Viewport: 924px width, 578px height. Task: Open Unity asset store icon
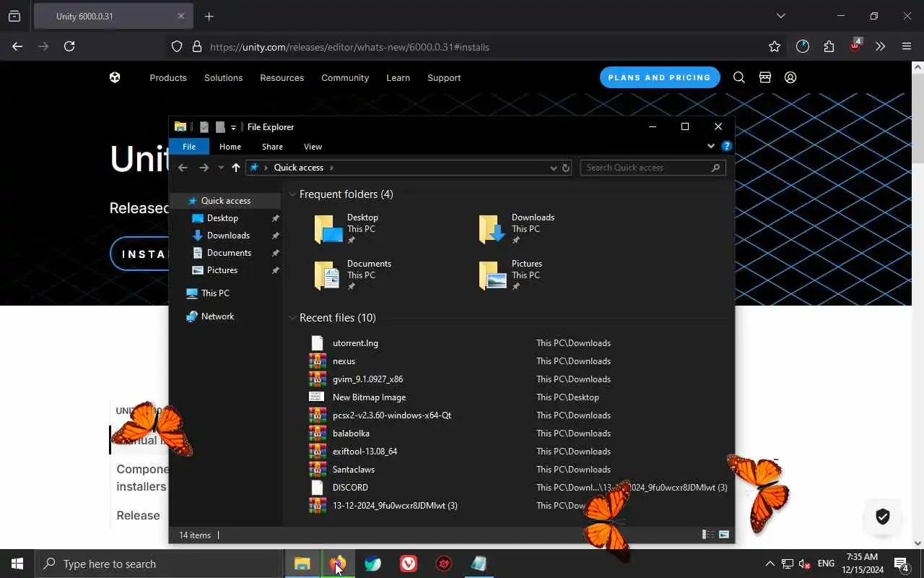pos(765,77)
